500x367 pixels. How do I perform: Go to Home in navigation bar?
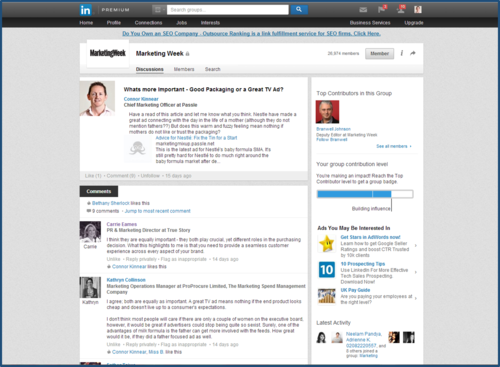(86, 23)
